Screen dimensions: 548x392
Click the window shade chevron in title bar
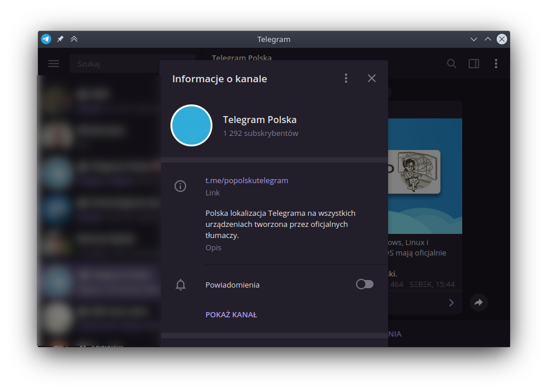pyautogui.click(x=474, y=39)
